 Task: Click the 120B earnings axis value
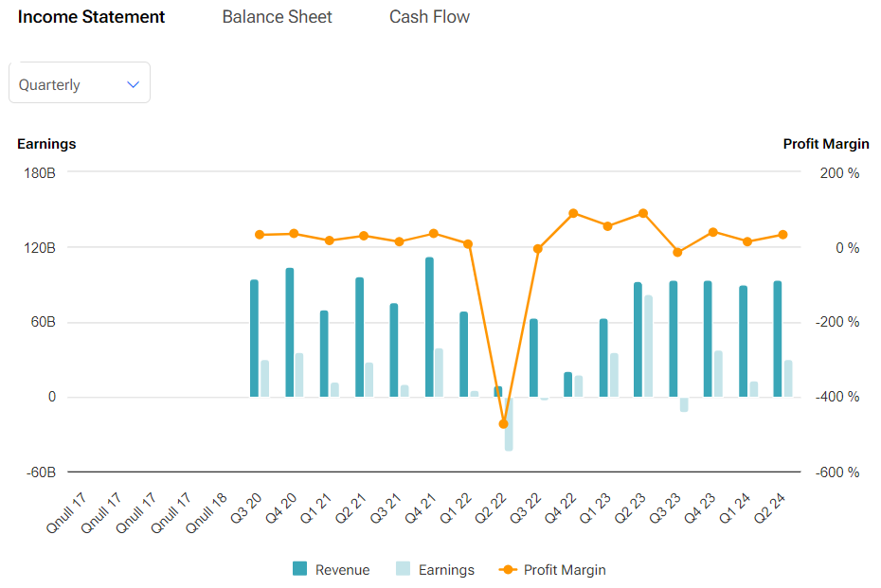(x=40, y=248)
